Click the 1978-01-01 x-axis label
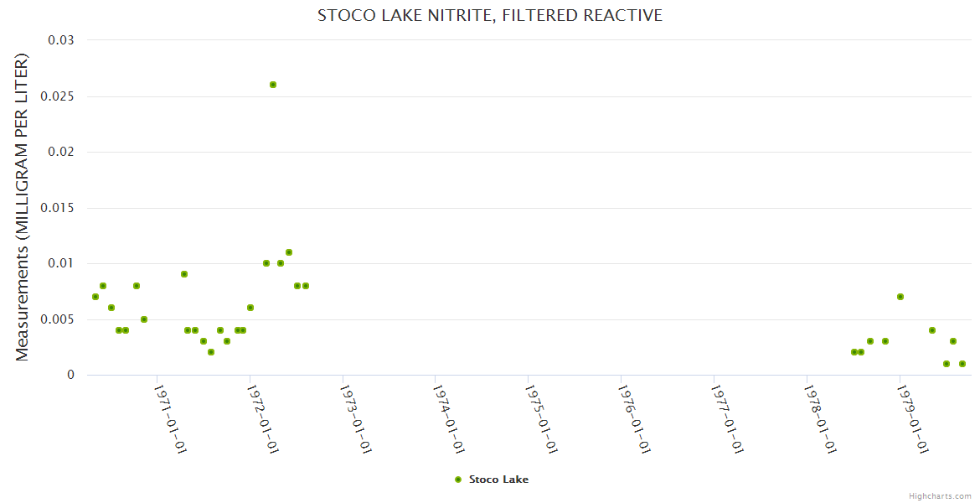Viewport: 980px width, 503px height. [x=819, y=418]
